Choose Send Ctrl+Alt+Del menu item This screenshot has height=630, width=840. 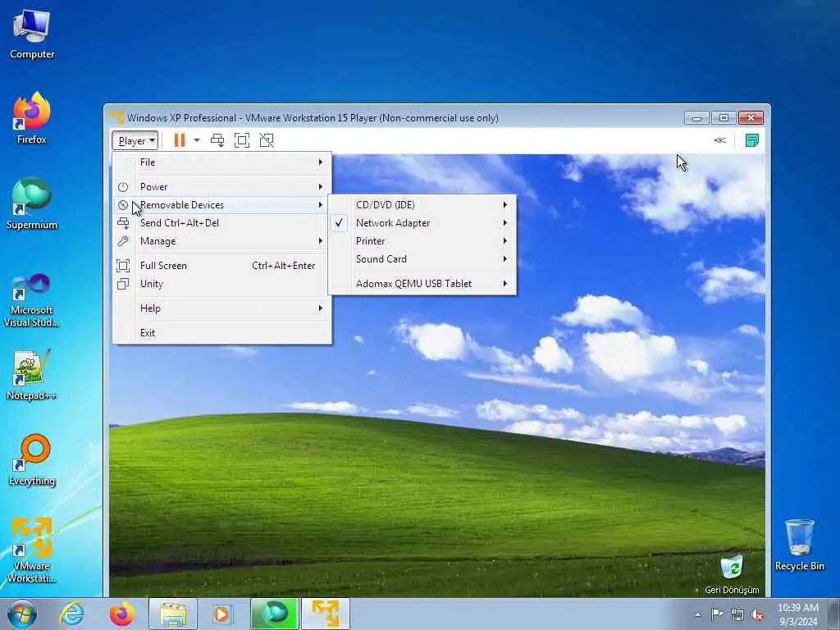tap(222, 223)
